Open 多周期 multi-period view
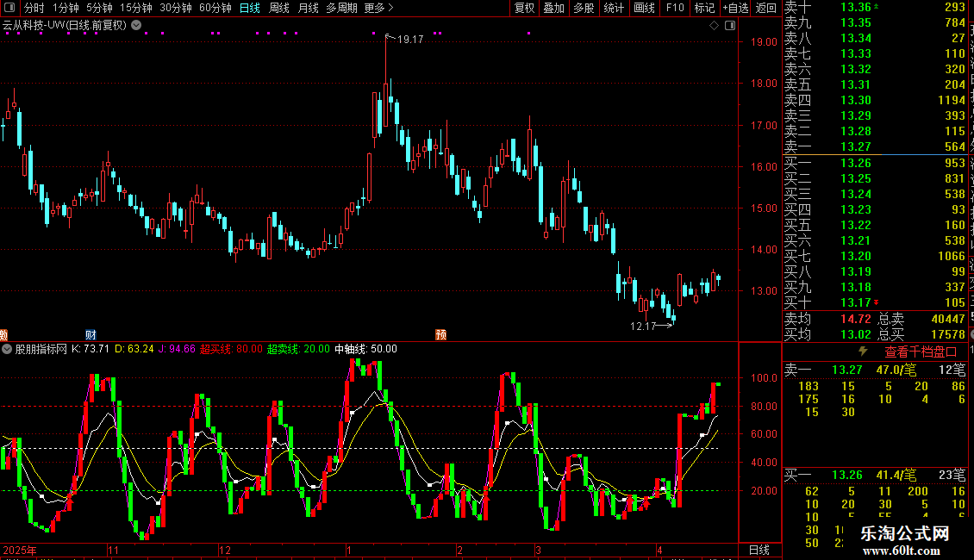Image resolution: width=974 pixels, height=560 pixels. [341, 8]
